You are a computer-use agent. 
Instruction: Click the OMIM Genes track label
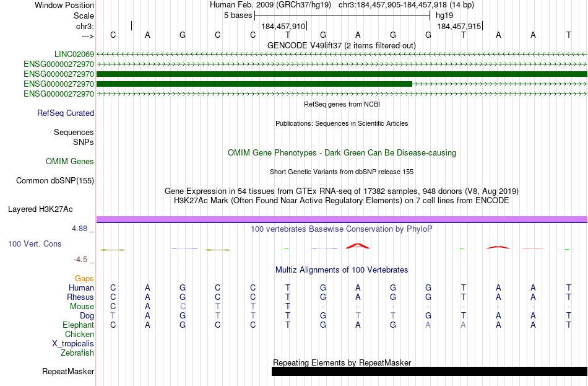(70, 162)
